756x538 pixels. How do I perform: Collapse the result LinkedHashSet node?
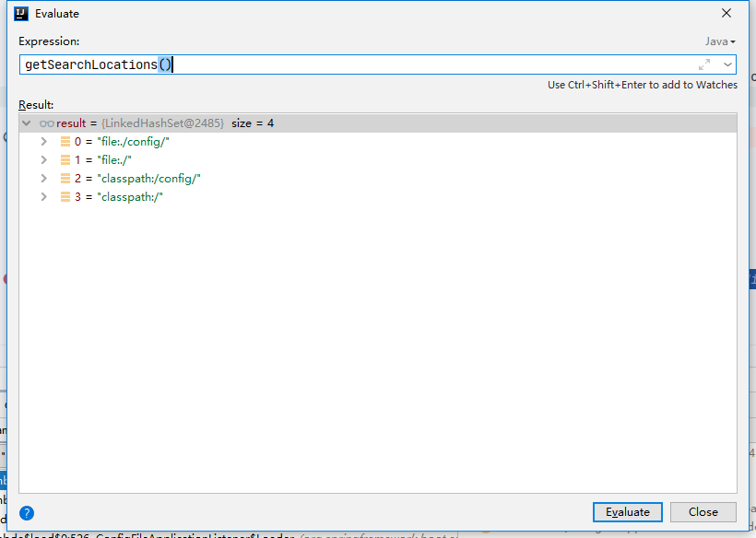pos(28,123)
